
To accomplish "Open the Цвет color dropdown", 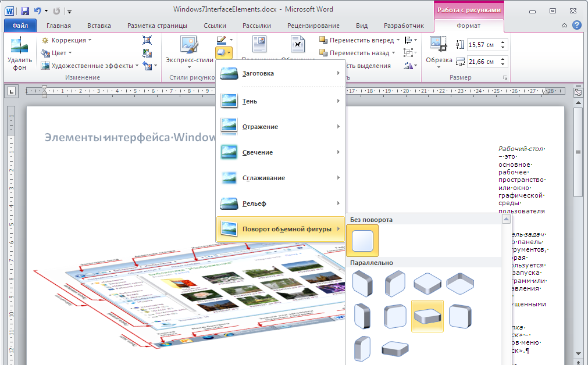I will [56, 53].
